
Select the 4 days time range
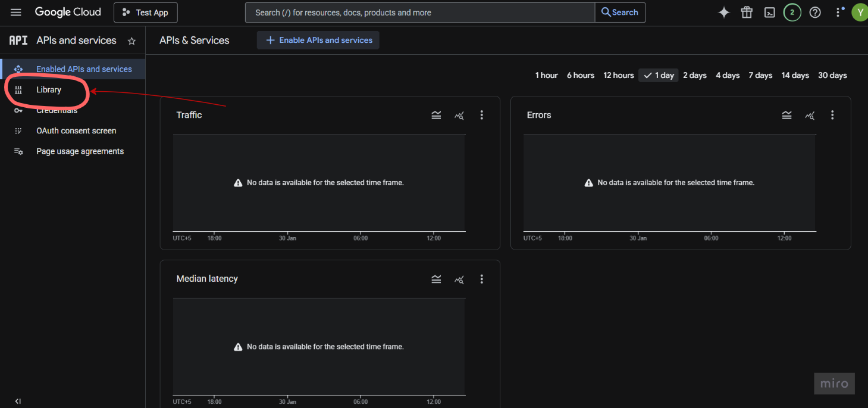point(728,75)
